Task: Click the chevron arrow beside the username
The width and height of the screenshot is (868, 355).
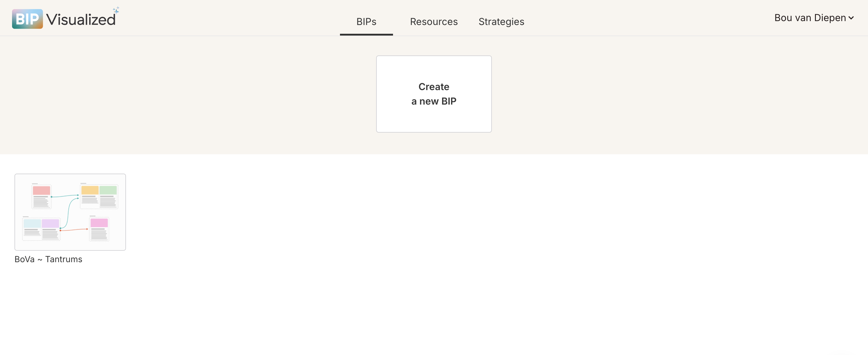Action: 851,18
